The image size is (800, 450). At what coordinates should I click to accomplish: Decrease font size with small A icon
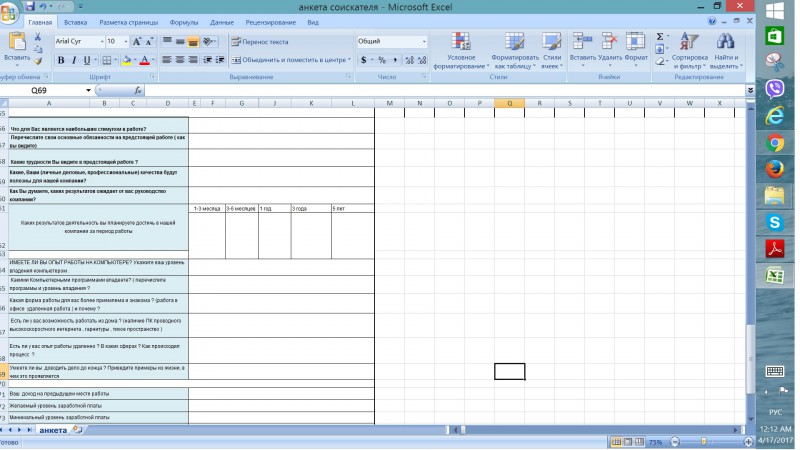click(x=149, y=41)
